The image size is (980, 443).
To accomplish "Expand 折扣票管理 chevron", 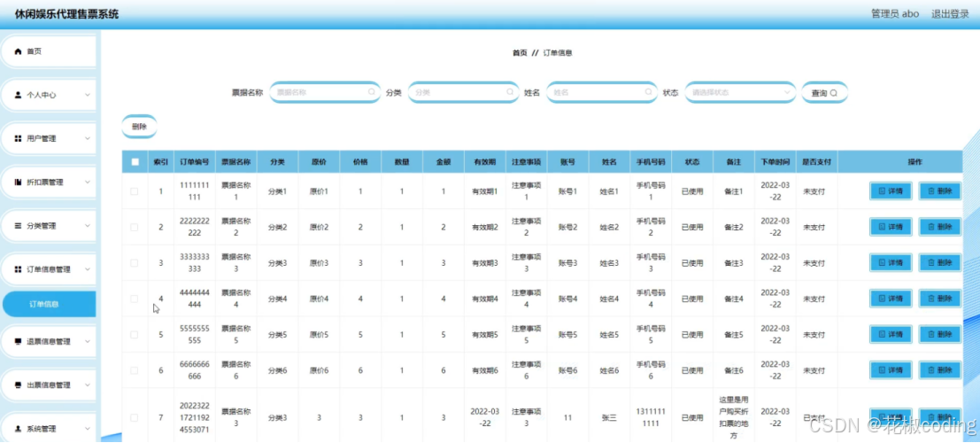I will 88,183.
